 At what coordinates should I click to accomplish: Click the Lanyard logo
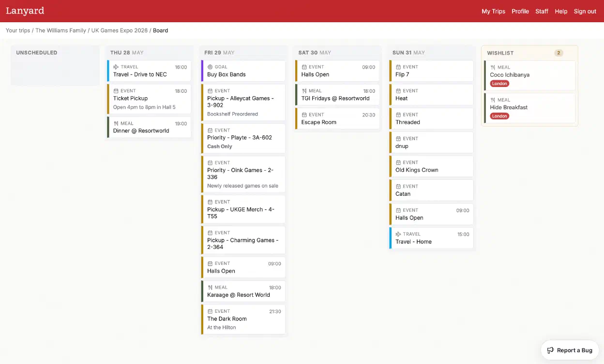click(25, 11)
